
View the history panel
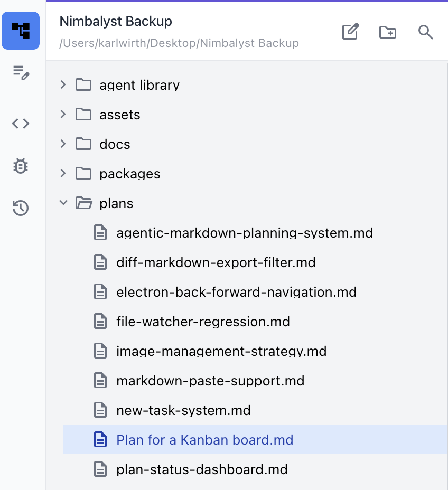pos(21,208)
